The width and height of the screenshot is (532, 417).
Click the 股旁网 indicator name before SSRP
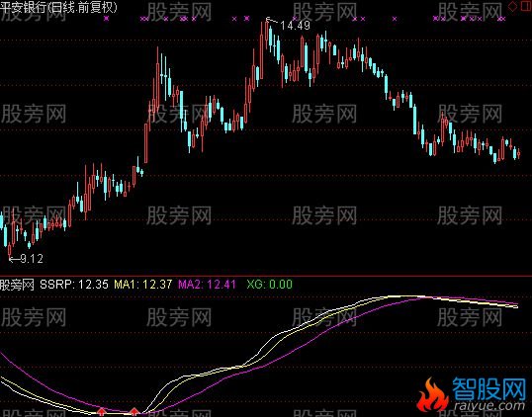[17, 285]
